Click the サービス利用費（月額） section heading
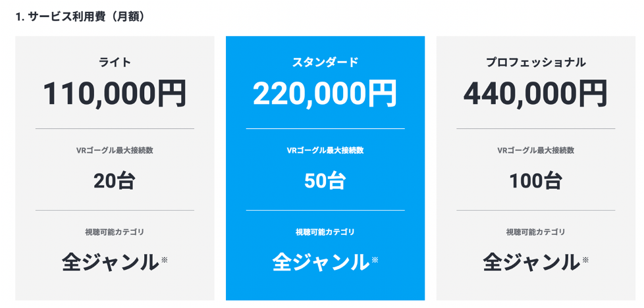The height and width of the screenshot is (308, 644). tap(80, 16)
